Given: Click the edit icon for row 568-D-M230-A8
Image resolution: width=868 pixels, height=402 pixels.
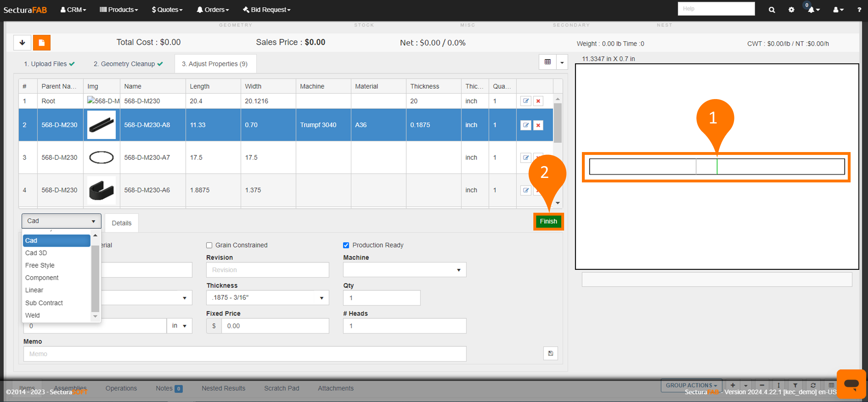Looking at the screenshot, I should pos(526,125).
